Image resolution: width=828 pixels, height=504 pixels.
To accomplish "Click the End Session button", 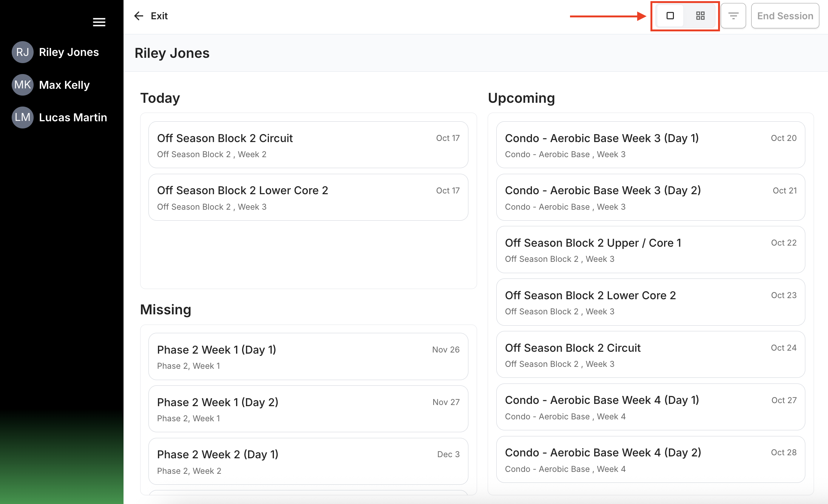I will (785, 16).
